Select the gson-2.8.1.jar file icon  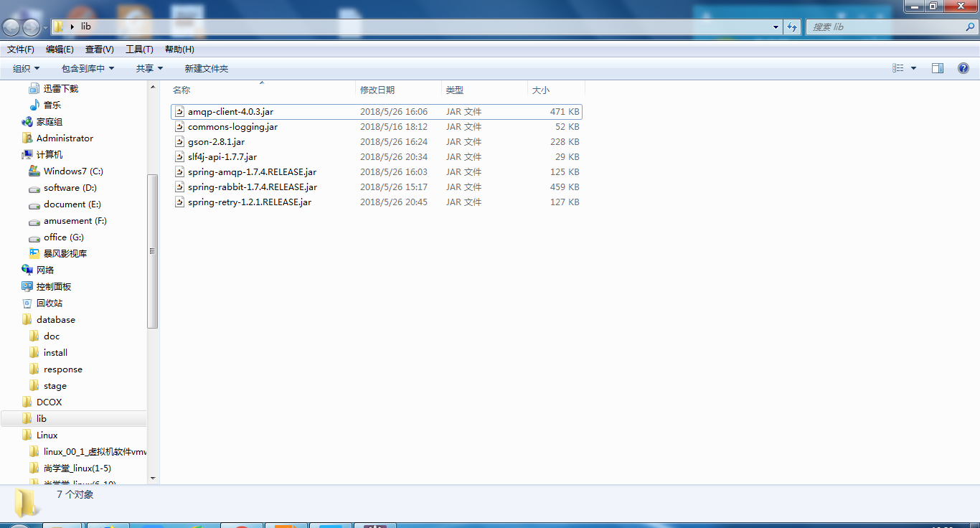180,142
